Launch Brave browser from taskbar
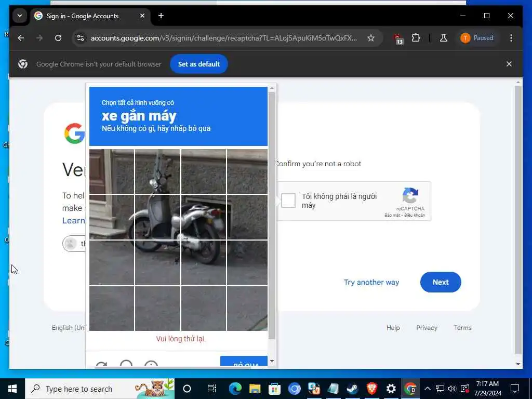The image size is (532, 399). 372,389
